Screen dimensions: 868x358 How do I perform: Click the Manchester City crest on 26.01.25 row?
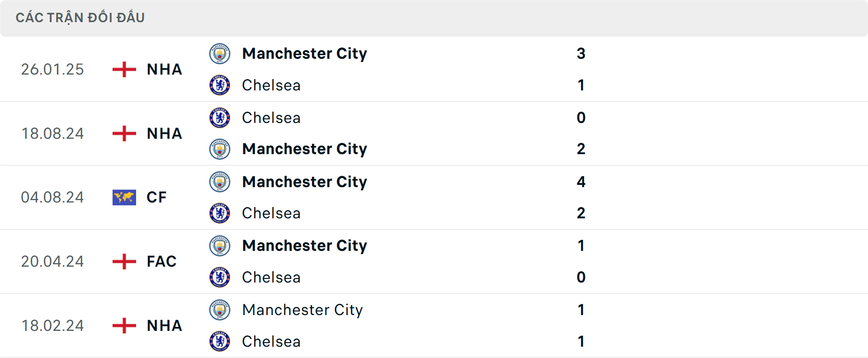point(220,53)
